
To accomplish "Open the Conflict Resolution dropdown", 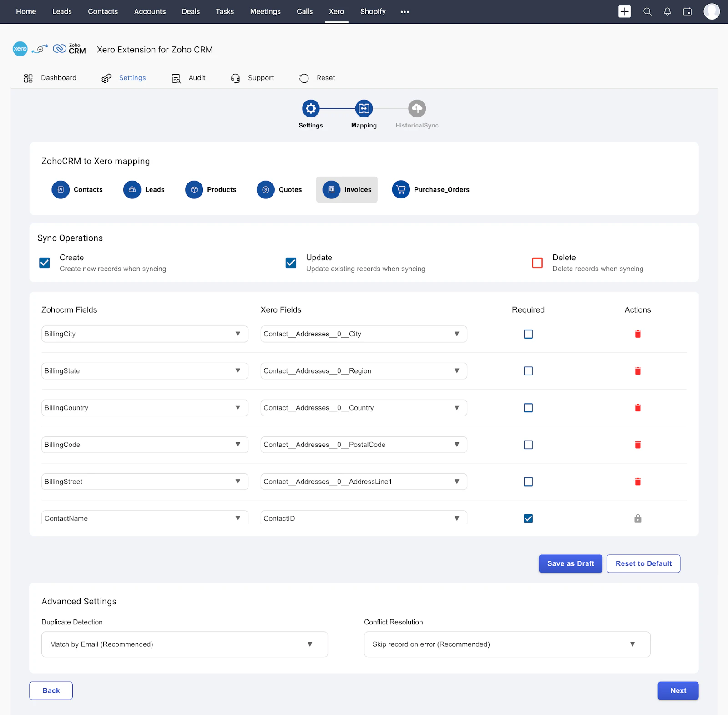I will click(507, 644).
